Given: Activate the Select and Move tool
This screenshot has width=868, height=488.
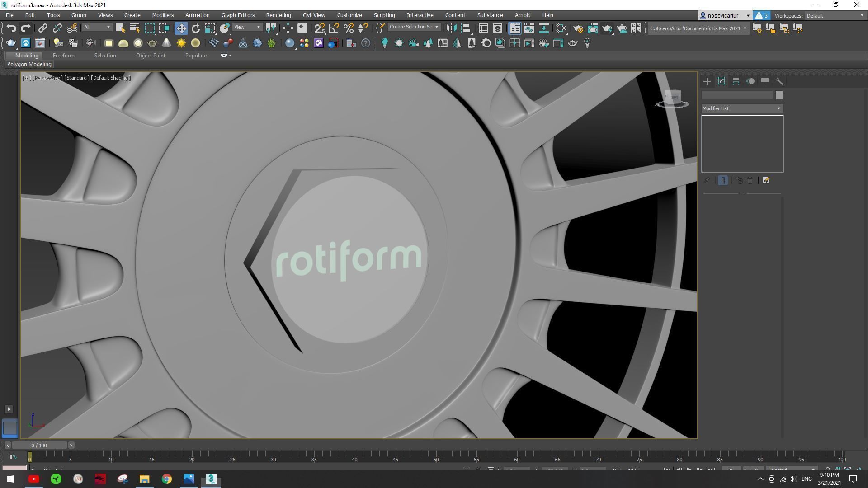Looking at the screenshot, I should point(181,28).
